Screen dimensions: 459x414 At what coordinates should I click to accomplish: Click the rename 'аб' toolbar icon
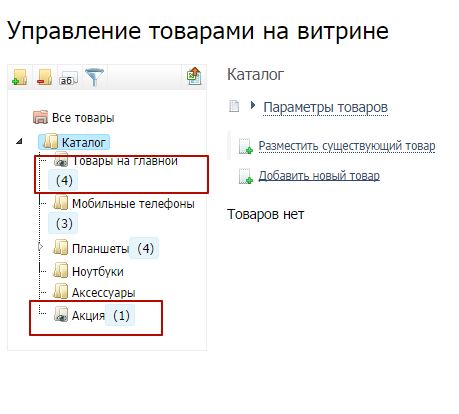coord(68,78)
